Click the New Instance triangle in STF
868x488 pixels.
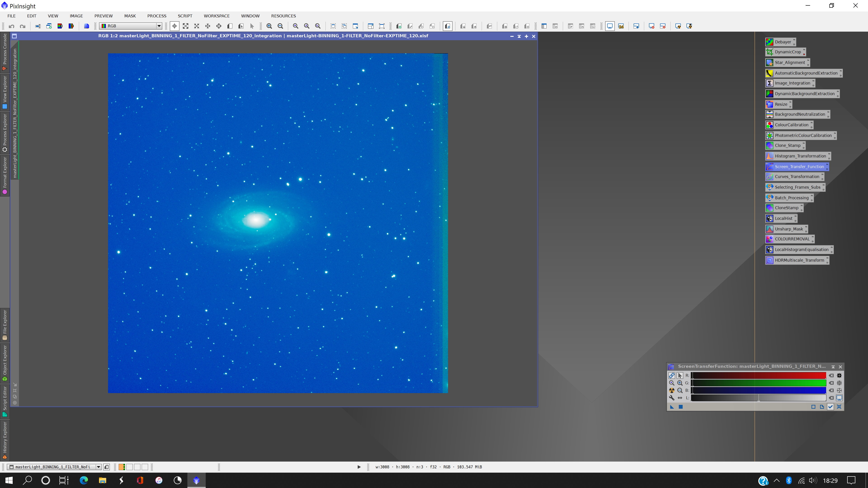pyautogui.click(x=672, y=407)
